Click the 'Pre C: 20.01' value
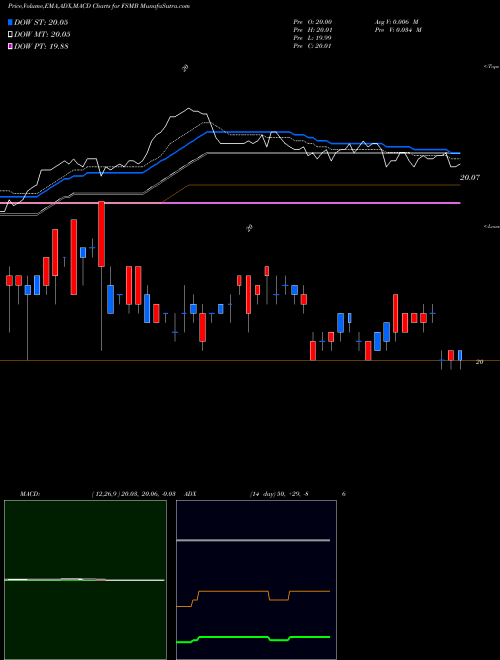 point(312,46)
